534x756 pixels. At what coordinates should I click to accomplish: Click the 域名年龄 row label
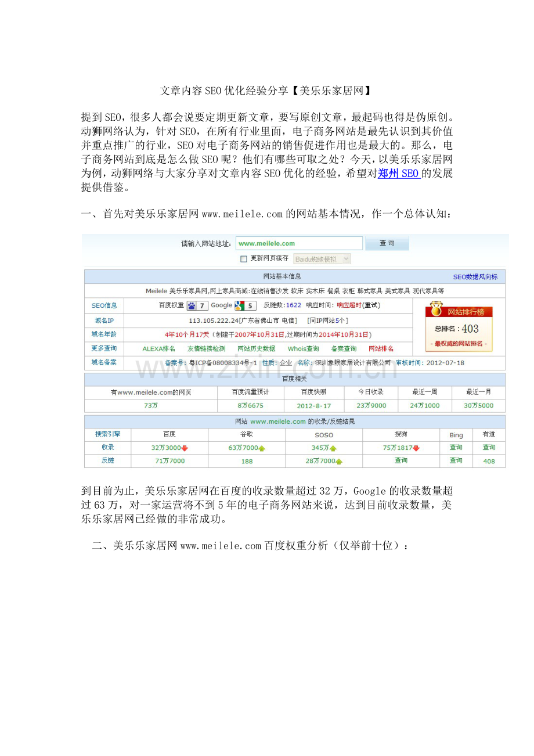(x=104, y=334)
